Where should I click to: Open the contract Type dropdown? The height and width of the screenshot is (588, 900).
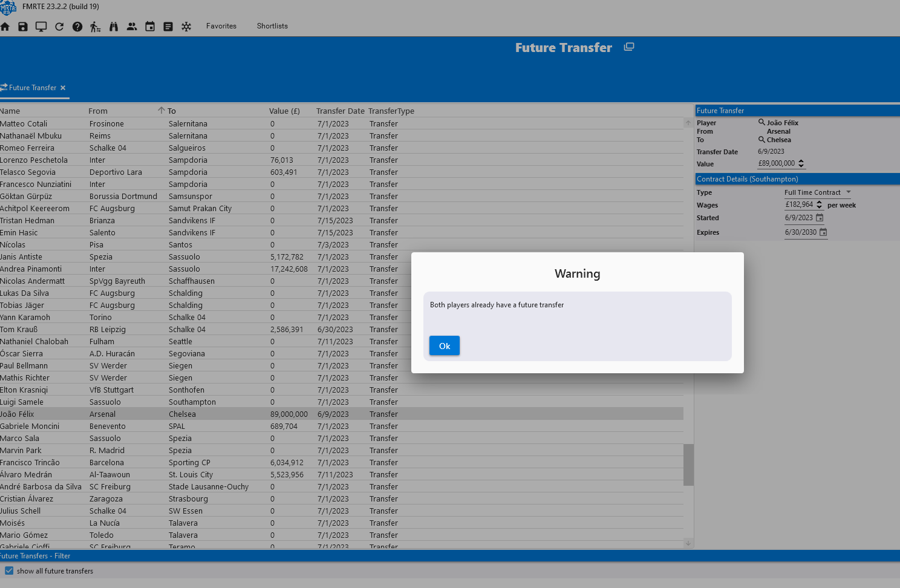818,192
